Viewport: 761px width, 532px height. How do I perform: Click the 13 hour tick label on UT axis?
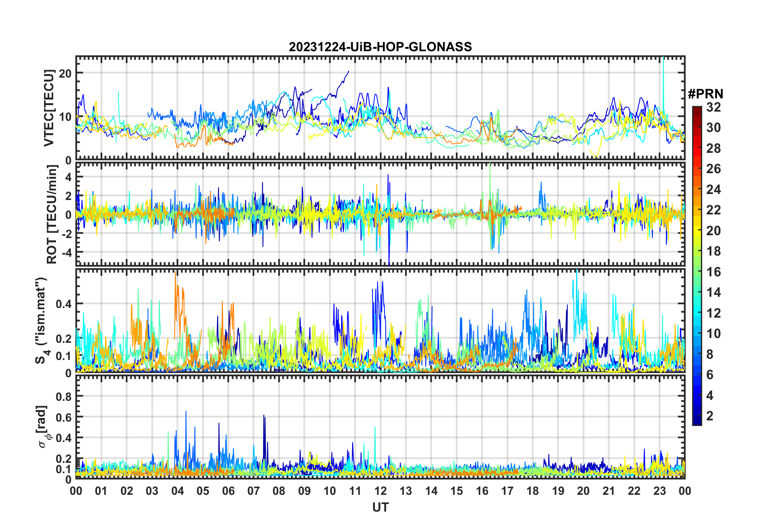click(x=406, y=491)
